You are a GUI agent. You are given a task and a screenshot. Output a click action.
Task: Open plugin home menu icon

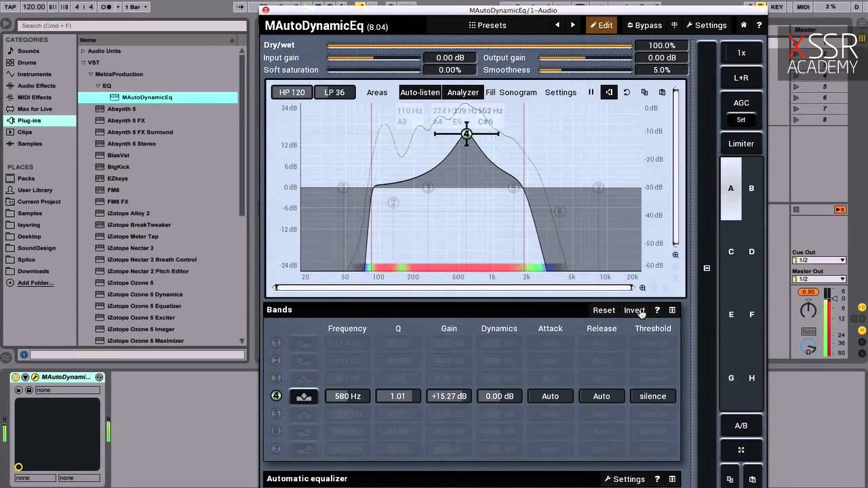click(744, 25)
